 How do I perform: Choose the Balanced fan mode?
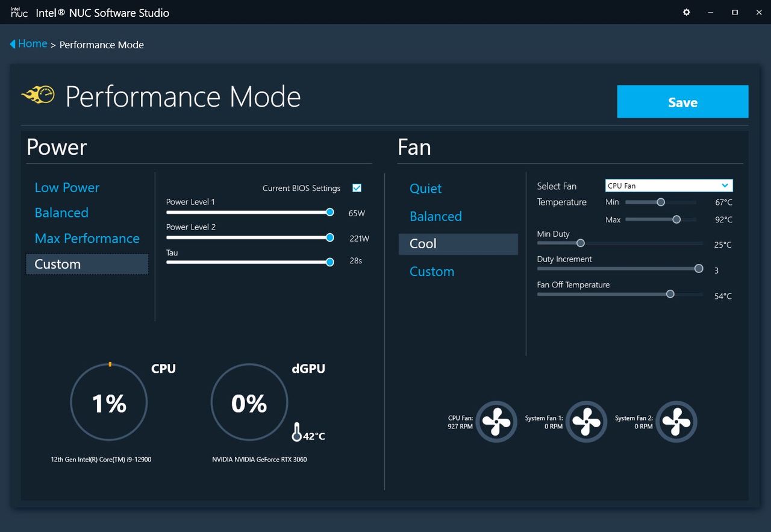(435, 216)
